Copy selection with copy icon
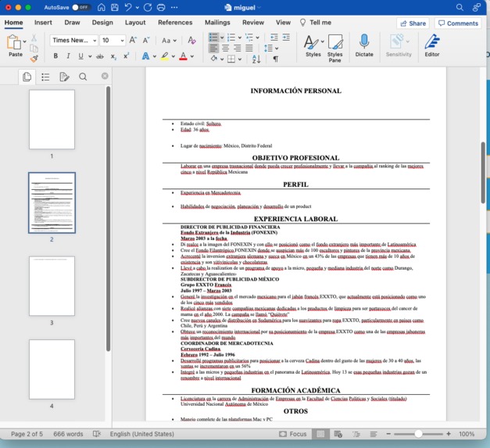Image resolution: width=490 pixels, height=448 pixels. pyautogui.click(x=34, y=48)
